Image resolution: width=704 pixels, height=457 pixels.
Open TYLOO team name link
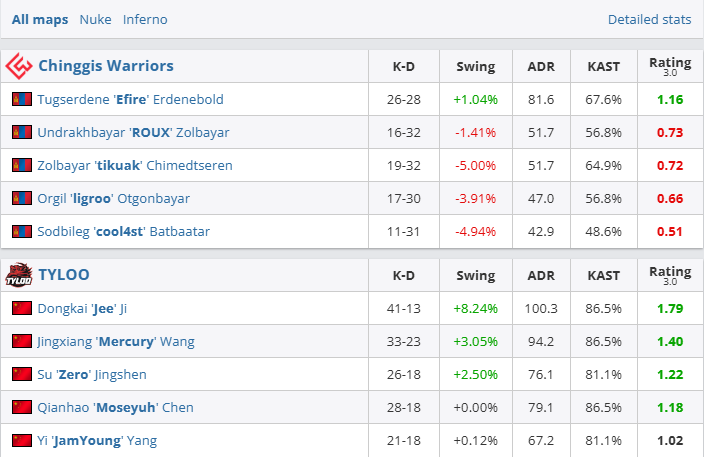[64, 274]
